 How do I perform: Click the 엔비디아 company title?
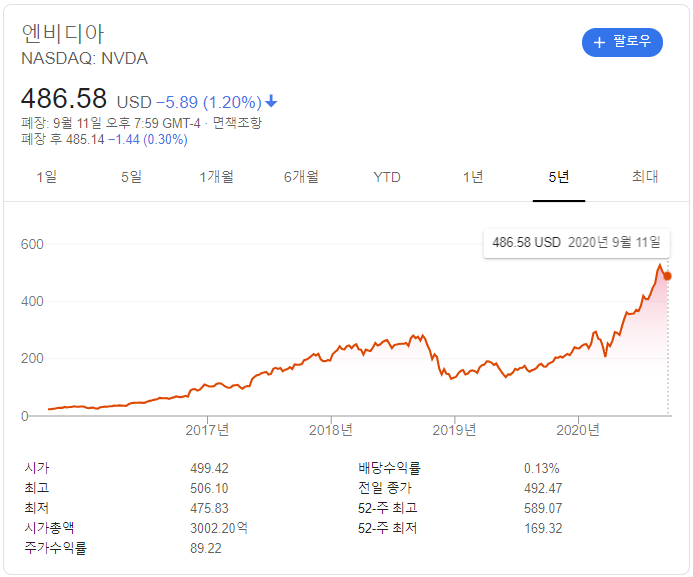coord(63,34)
